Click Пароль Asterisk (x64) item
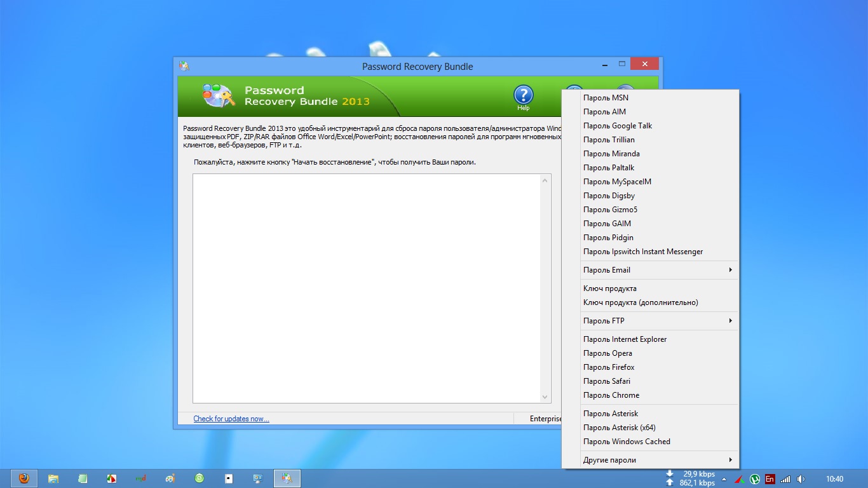The image size is (868, 488). pyautogui.click(x=651, y=428)
